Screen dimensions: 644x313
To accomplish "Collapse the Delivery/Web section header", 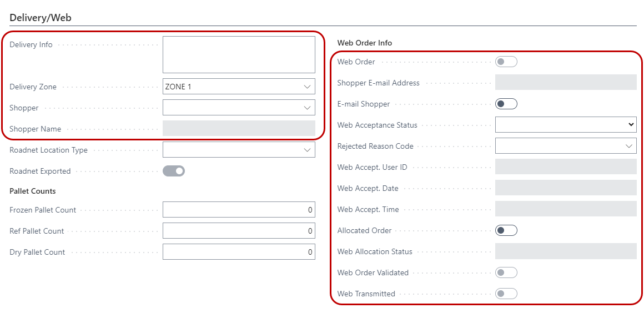I will pyautogui.click(x=41, y=18).
